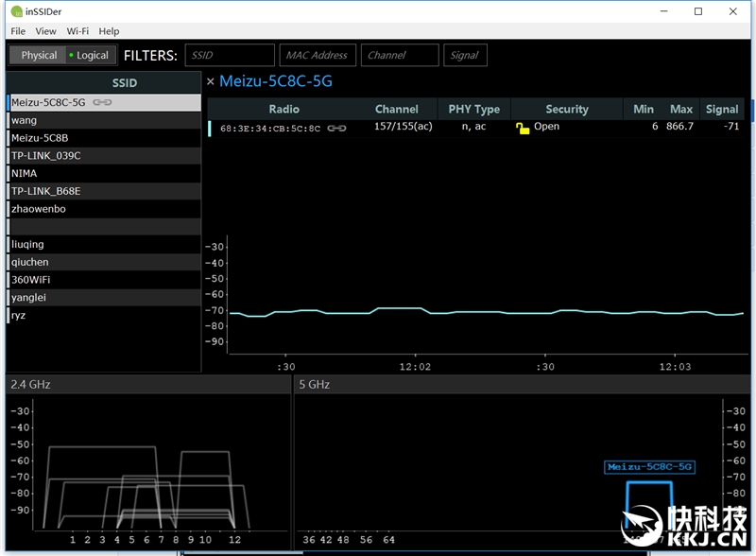Minimize the inSSIDer window

coord(664,11)
